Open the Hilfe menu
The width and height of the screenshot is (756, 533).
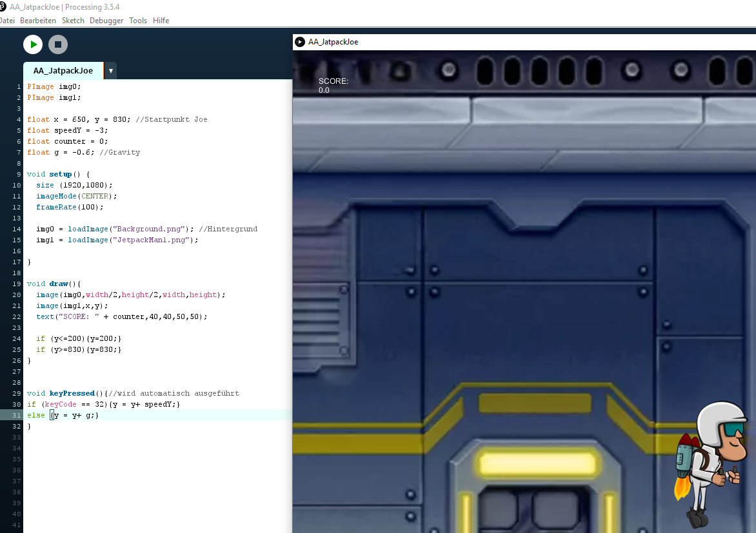pyautogui.click(x=161, y=20)
